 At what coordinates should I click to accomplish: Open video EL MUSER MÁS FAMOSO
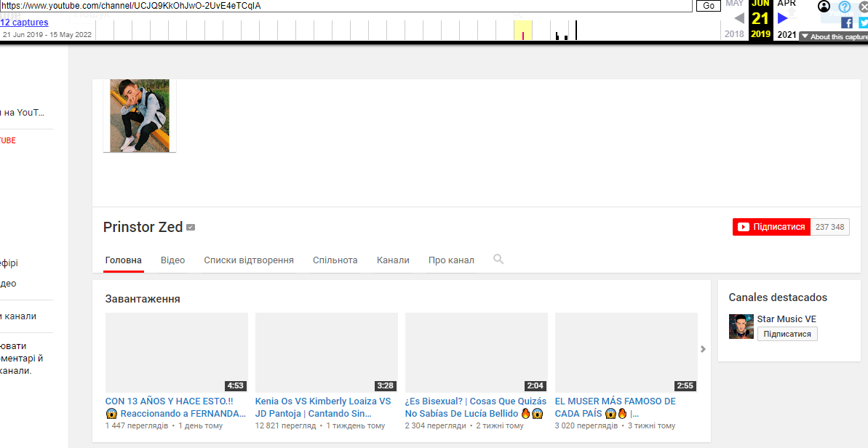tap(616, 407)
